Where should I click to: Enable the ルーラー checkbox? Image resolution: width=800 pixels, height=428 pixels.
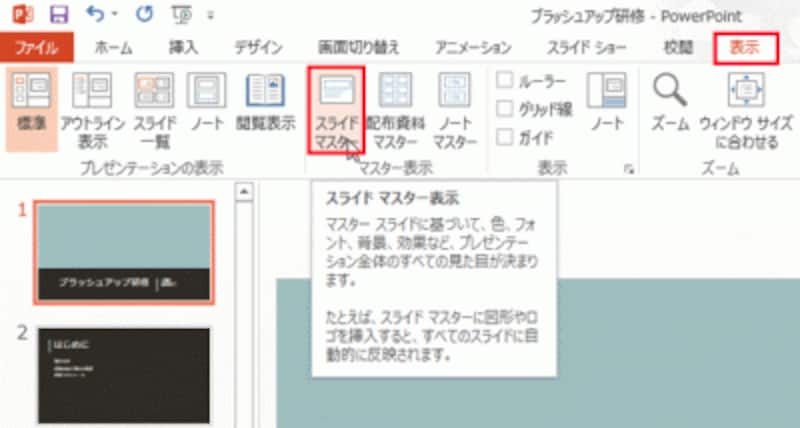click(x=505, y=80)
